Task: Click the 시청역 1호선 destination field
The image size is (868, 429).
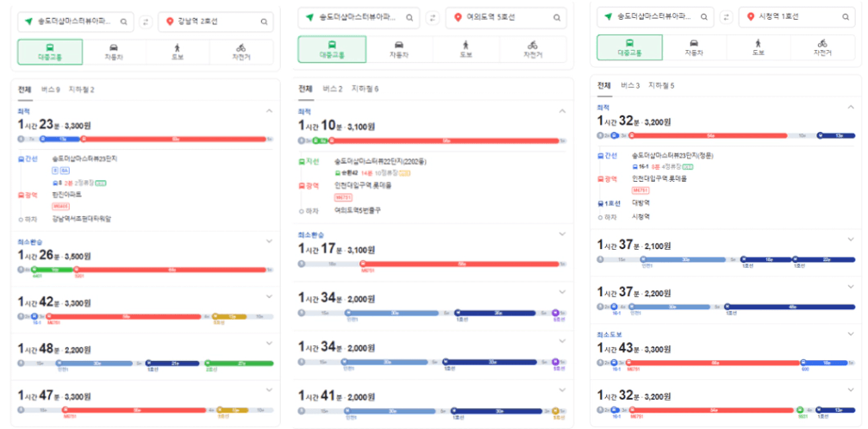Action: point(797,17)
